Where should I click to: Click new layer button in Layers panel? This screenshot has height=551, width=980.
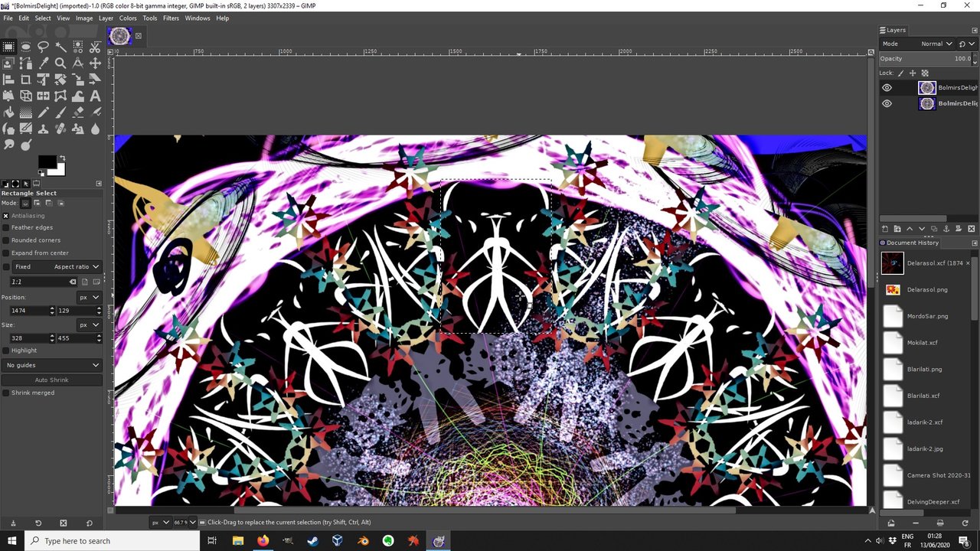[885, 229]
